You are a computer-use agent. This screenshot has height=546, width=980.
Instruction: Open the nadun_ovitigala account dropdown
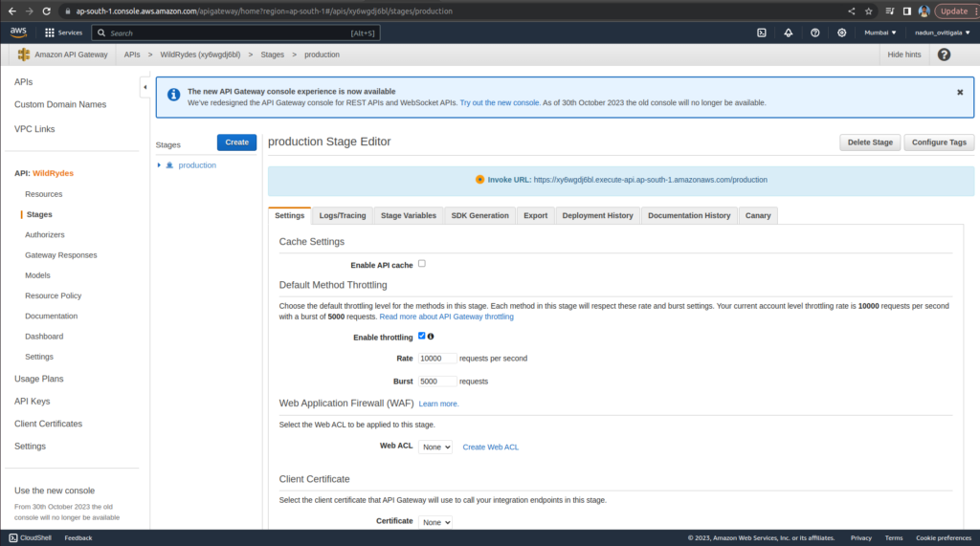tap(942, 33)
